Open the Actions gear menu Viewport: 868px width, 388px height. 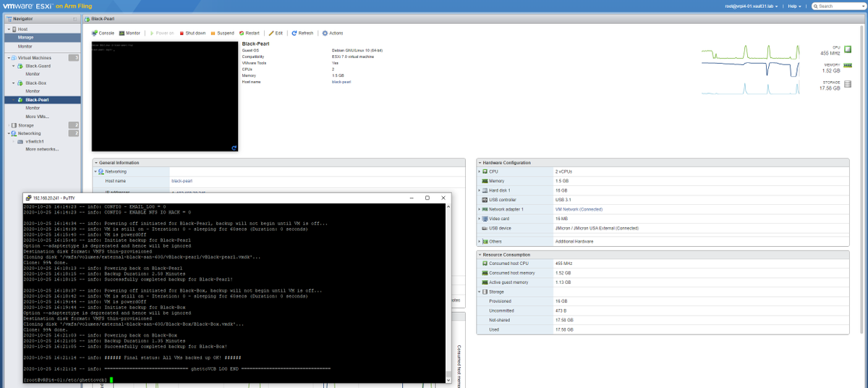coord(333,33)
